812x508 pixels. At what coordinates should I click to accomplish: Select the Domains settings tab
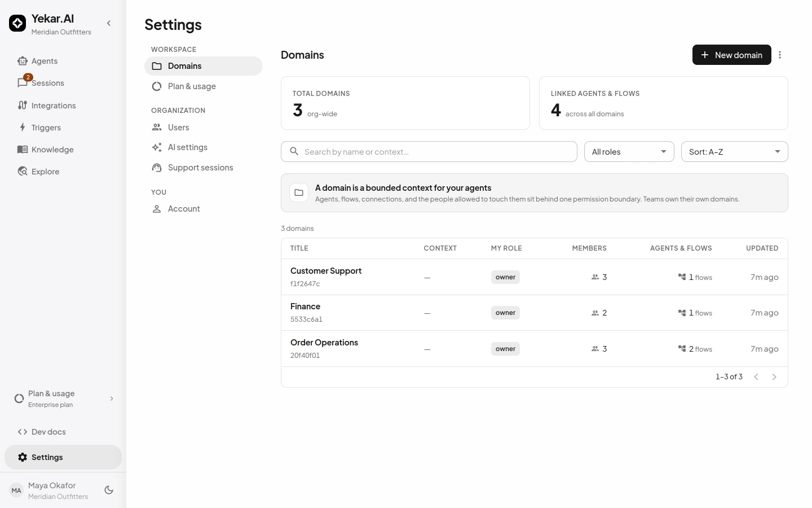204,66
